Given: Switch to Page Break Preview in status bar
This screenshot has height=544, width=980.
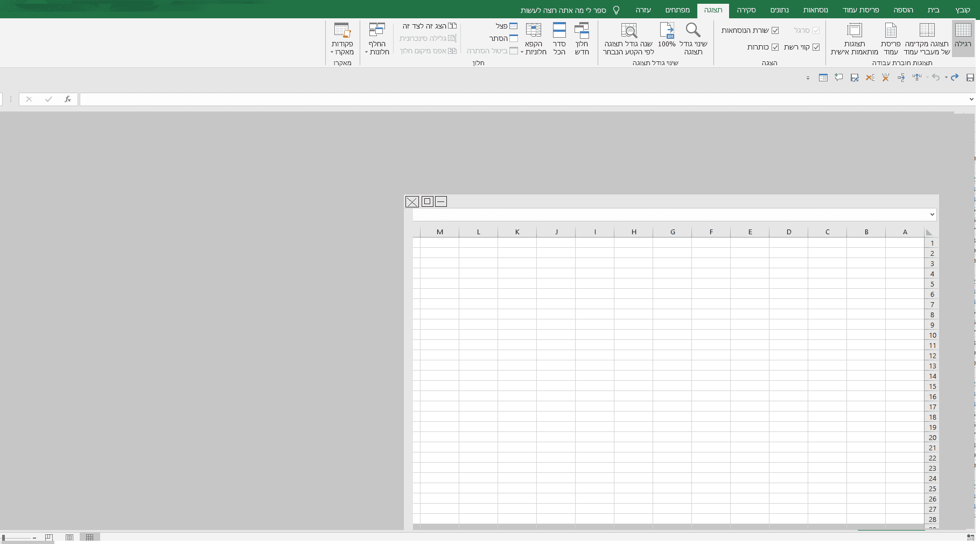Looking at the screenshot, I should [49, 537].
